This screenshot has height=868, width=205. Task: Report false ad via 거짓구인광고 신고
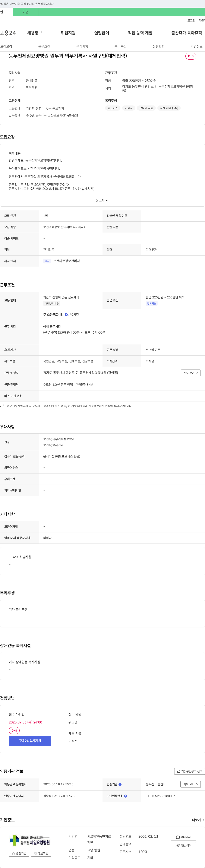[189, 771]
